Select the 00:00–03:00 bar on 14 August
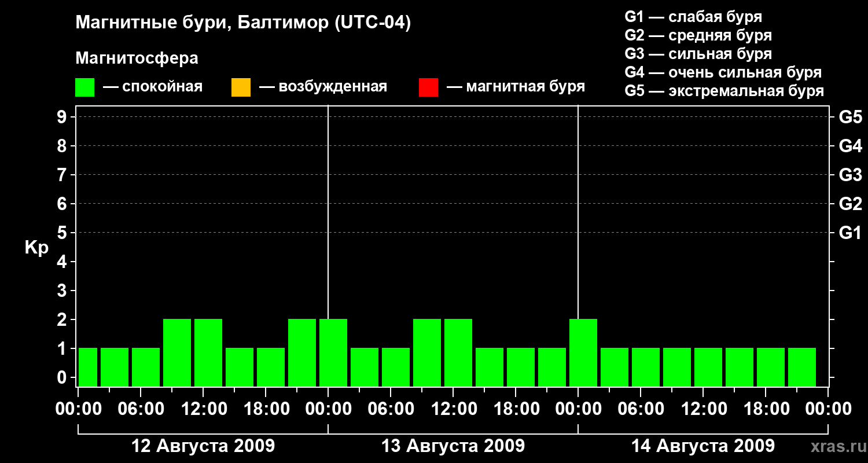 tap(583, 352)
